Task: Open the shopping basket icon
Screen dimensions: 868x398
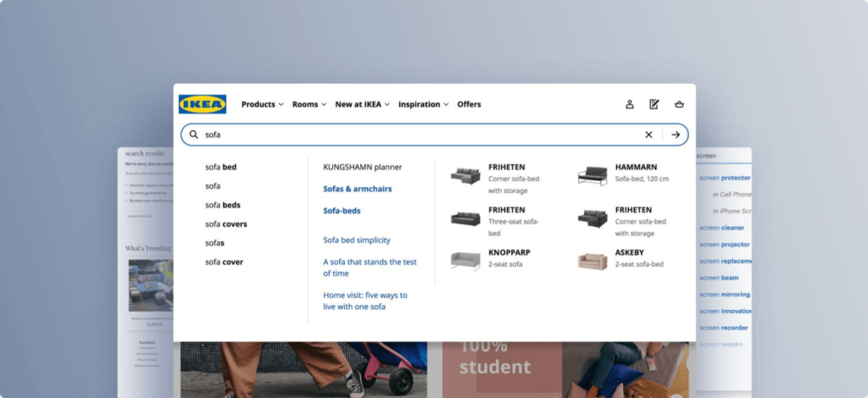Action: (x=679, y=104)
